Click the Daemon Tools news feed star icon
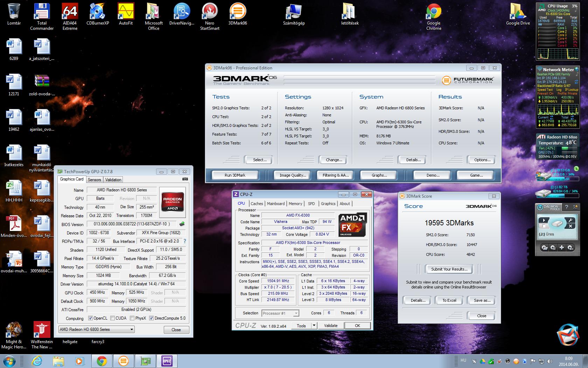This screenshot has height=368, width=588. tap(575, 207)
